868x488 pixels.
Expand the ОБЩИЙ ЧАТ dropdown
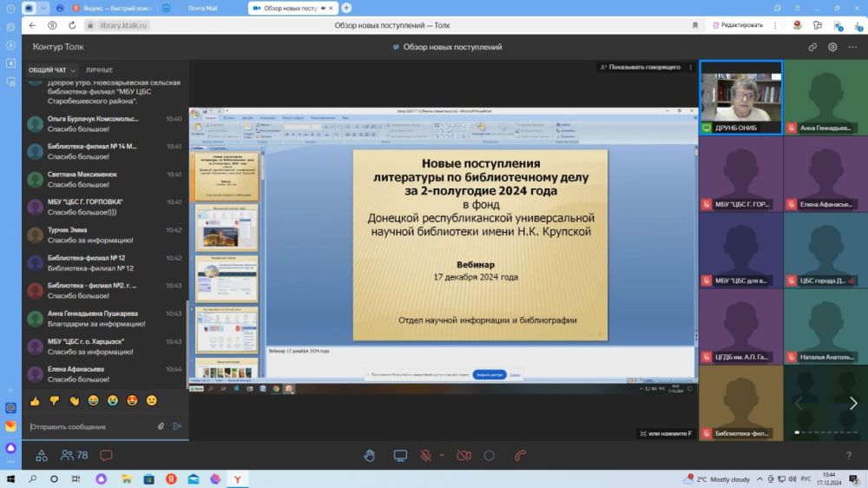(x=53, y=70)
